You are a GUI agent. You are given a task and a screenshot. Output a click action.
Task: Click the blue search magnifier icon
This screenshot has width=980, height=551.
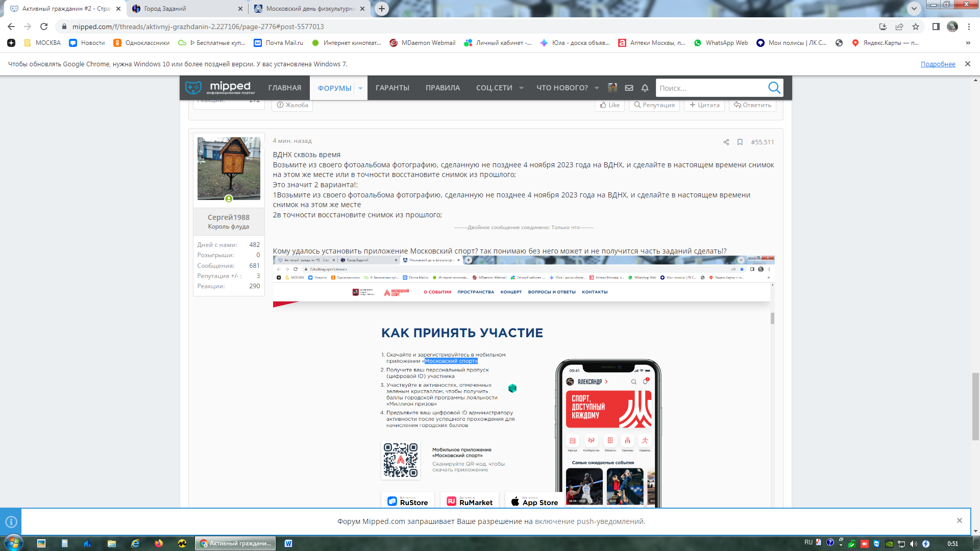[x=774, y=88]
